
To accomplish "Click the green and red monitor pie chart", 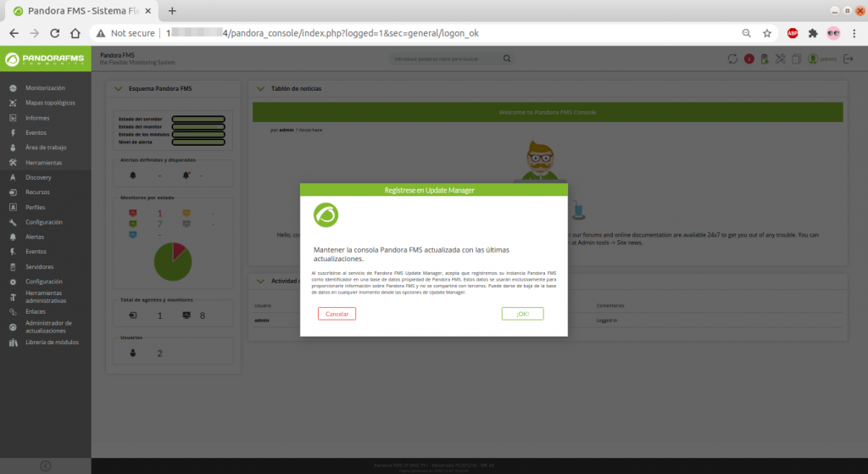I will pyautogui.click(x=172, y=261).
